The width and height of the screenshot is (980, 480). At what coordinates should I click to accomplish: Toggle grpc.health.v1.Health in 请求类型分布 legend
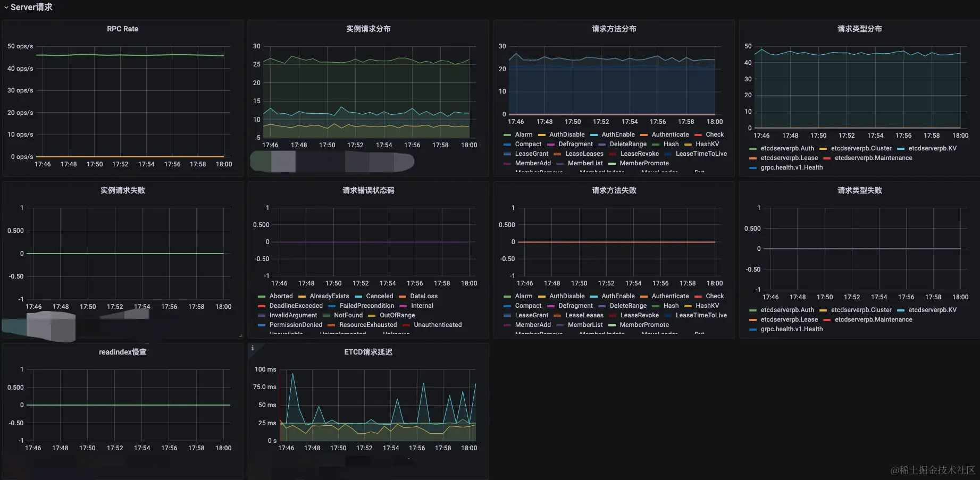coord(791,167)
